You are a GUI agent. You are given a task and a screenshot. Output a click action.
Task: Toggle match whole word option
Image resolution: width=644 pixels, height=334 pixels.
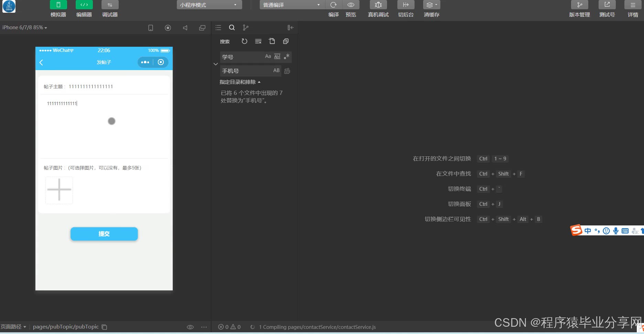pyautogui.click(x=277, y=56)
